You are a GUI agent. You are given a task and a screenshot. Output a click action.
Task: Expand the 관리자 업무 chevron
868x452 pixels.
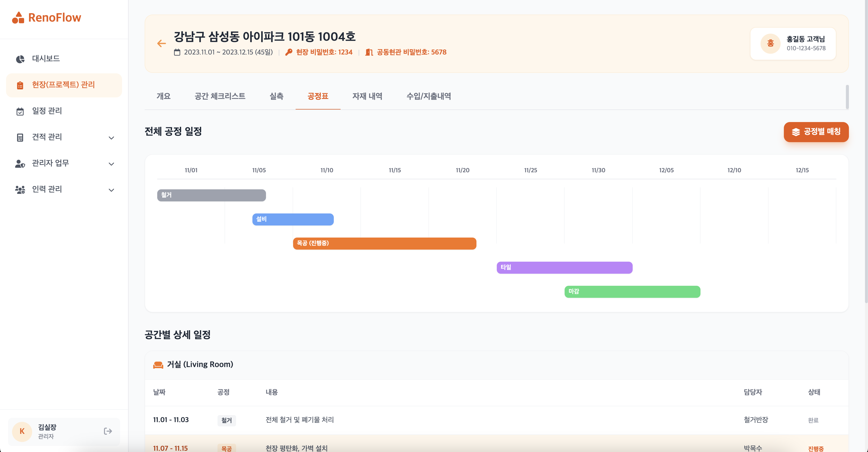click(112, 164)
